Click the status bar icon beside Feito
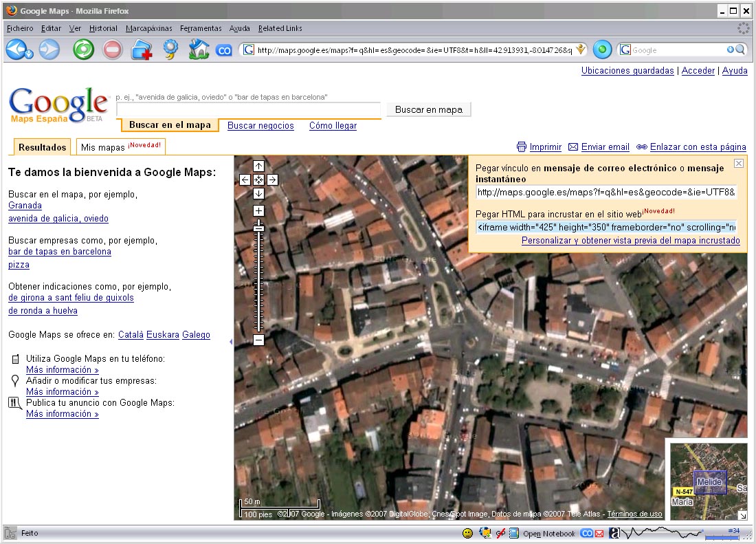Image resolution: width=756 pixels, height=544 pixels. pyautogui.click(x=10, y=533)
